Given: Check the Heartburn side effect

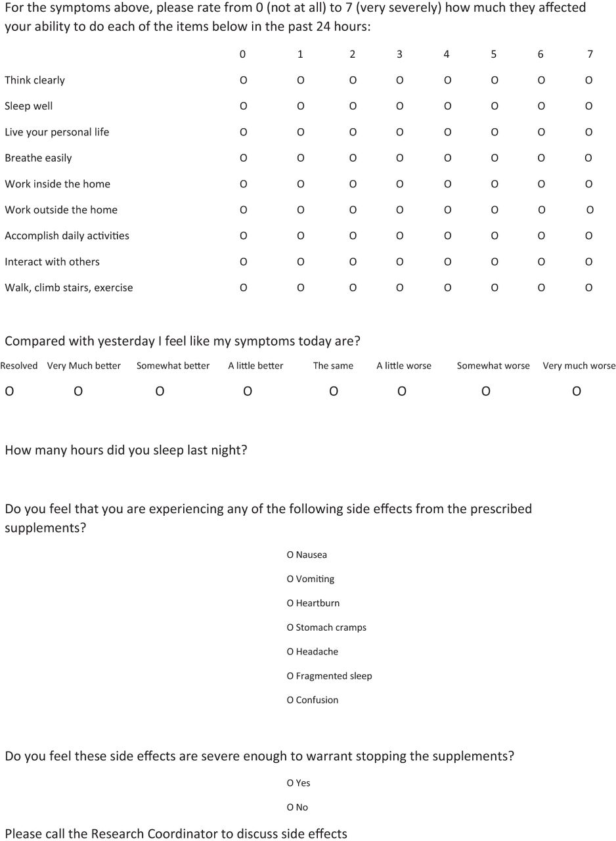Looking at the screenshot, I should point(290,603).
